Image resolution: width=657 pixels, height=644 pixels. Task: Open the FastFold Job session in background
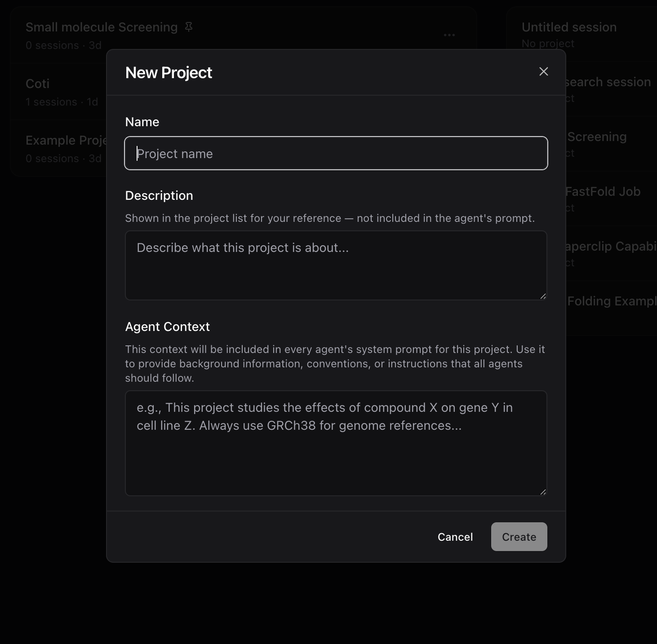(x=611, y=199)
